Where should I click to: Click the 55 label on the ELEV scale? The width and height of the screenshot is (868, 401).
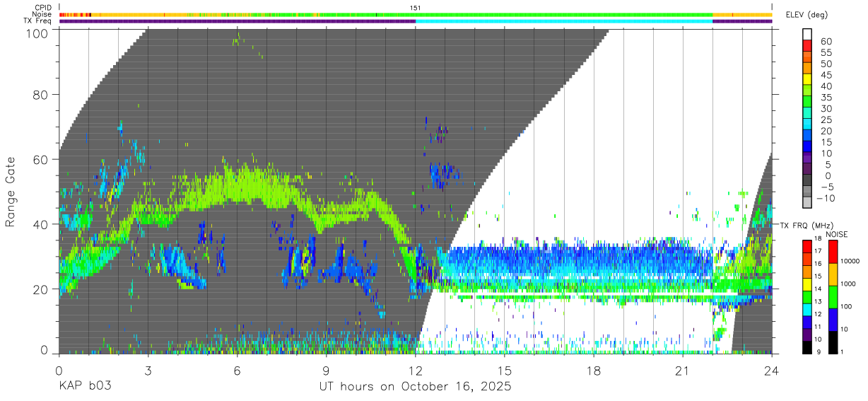(x=827, y=52)
